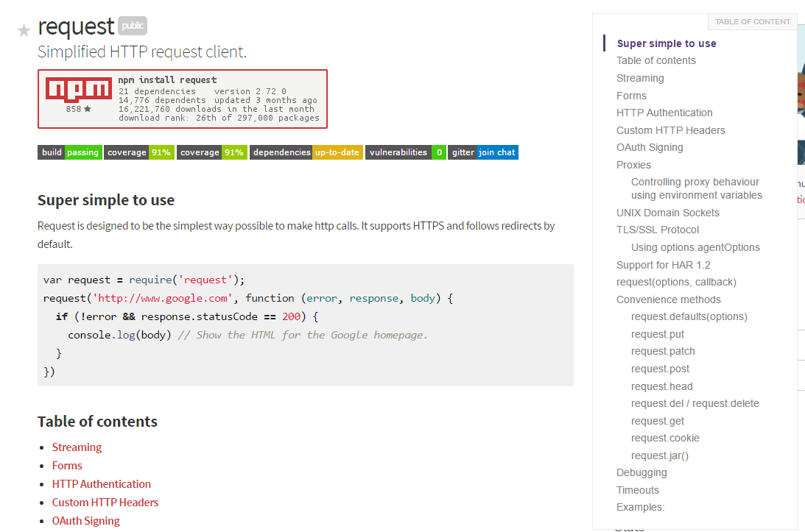Open request.defaults(options) entry
Screen dimensions: 805x532
pos(689,316)
